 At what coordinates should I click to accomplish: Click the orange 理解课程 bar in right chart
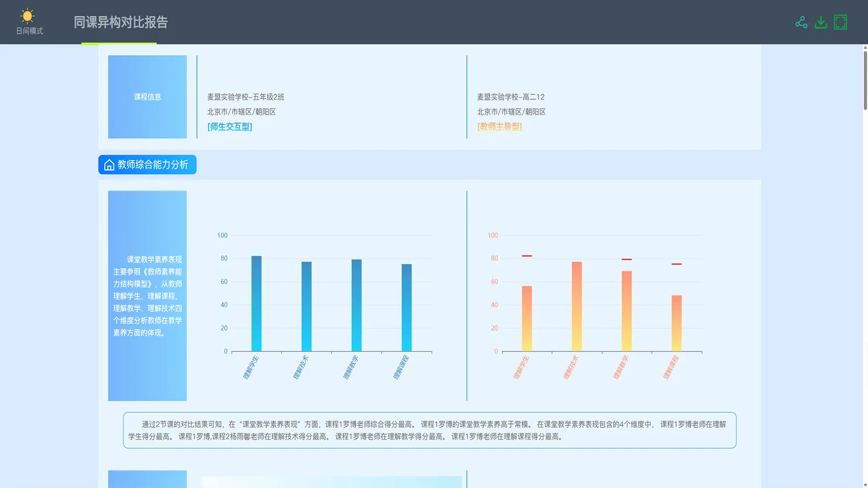[x=676, y=323]
